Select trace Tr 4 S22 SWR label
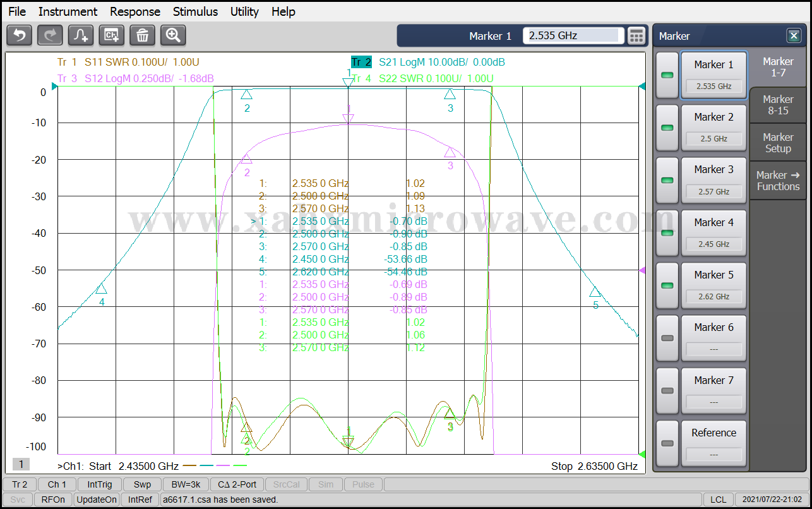The height and width of the screenshot is (509, 812). pyautogui.click(x=422, y=78)
